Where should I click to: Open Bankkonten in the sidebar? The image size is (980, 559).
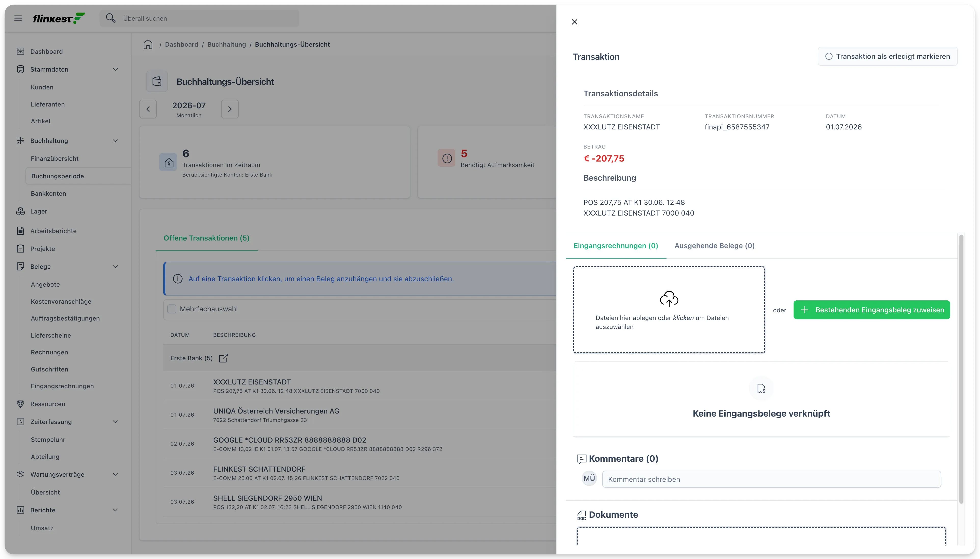coord(48,193)
